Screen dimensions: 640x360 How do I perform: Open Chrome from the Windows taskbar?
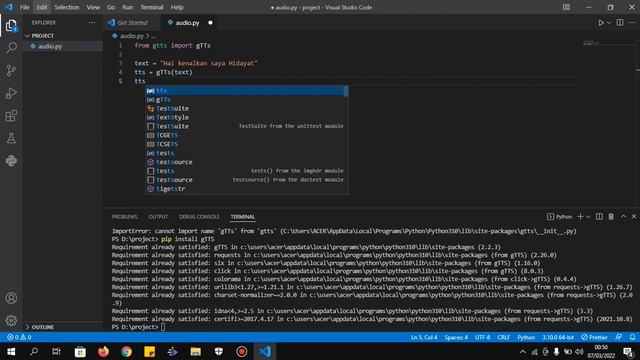pyautogui.click(x=126, y=351)
